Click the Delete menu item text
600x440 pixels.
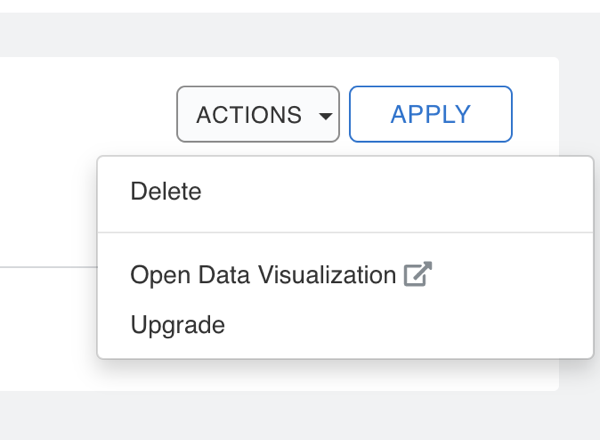tap(166, 192)
